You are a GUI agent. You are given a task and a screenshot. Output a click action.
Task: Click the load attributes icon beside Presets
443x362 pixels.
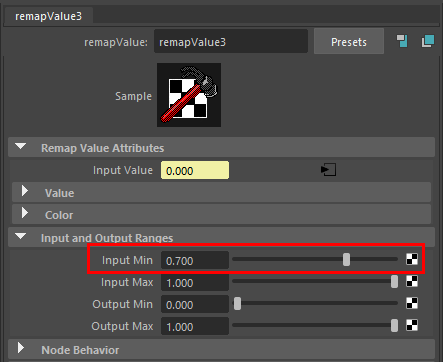pyautogui.click(x=402, y=41)
